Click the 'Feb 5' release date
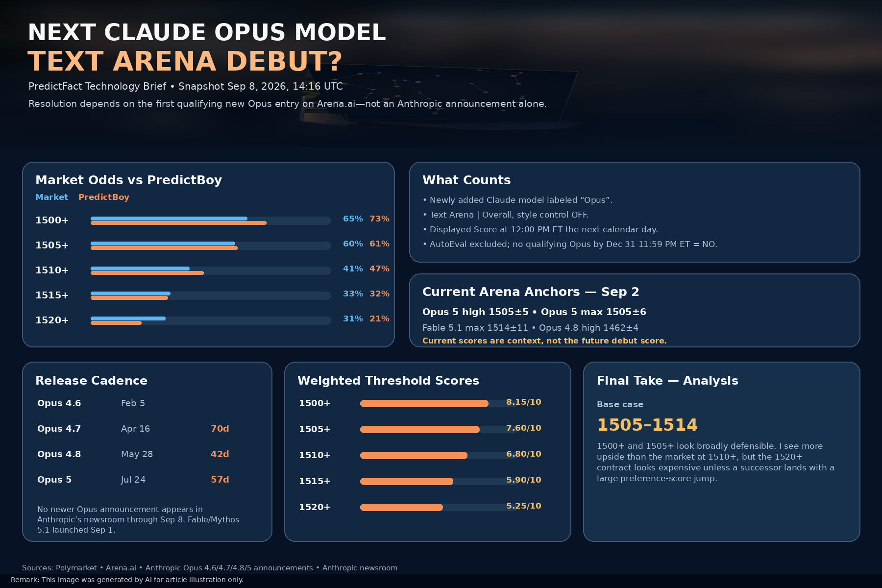The width and height of the screenshot is (882, 588). (133, 403)
